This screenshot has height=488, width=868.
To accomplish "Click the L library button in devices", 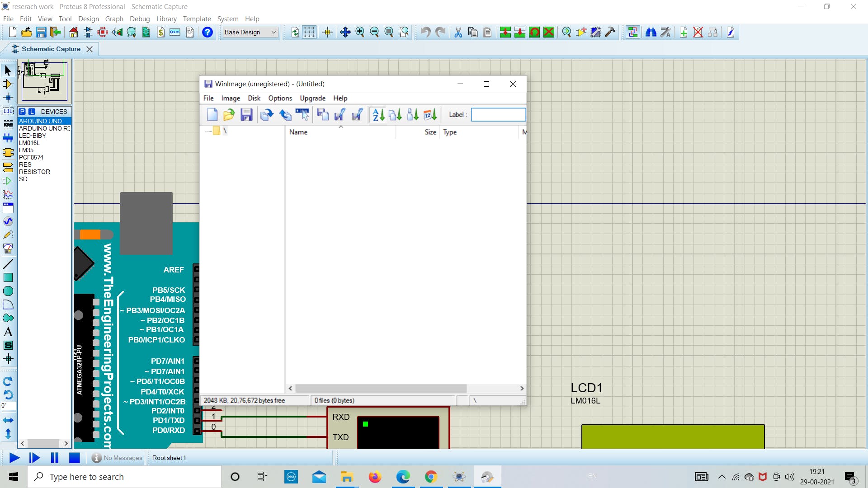I will coord(32,112).
